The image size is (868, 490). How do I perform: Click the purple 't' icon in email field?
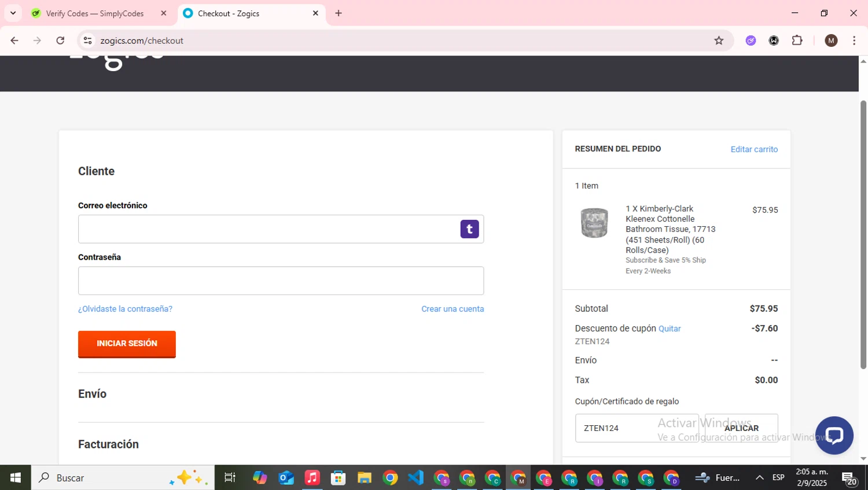click(469, 229)
